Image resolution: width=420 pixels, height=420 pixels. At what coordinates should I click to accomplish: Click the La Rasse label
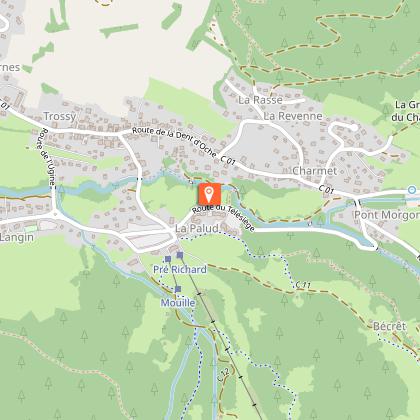[x=260, y=100]
